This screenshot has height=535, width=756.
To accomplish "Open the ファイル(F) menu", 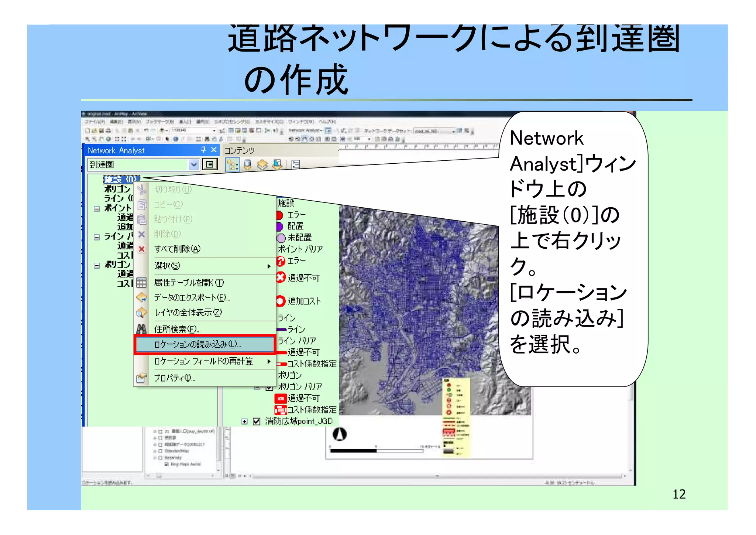I will (x=95, y=122).
